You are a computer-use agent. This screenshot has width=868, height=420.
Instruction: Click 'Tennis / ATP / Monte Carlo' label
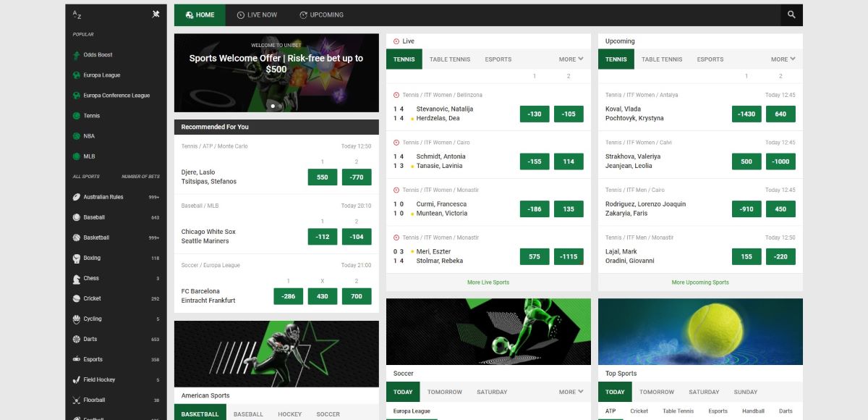215,146
